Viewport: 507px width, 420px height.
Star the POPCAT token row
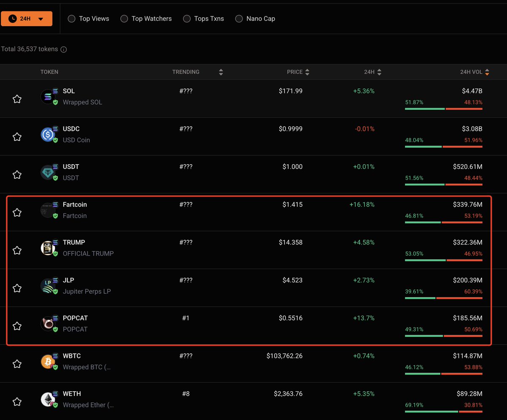pyautogui.click(x=17, y=326)
